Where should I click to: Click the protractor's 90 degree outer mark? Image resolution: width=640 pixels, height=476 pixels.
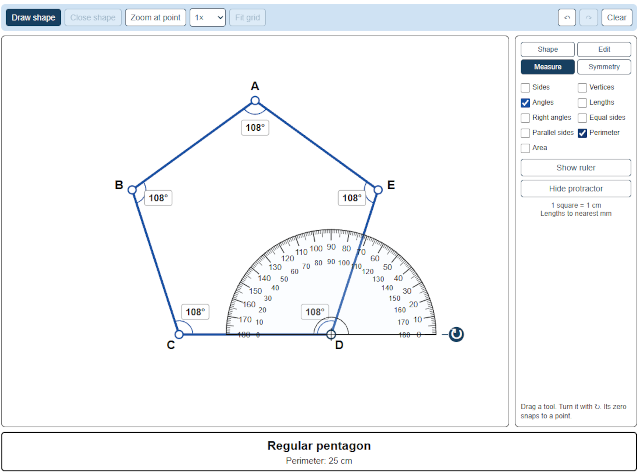pyautogui.click(x=331, y=247)
